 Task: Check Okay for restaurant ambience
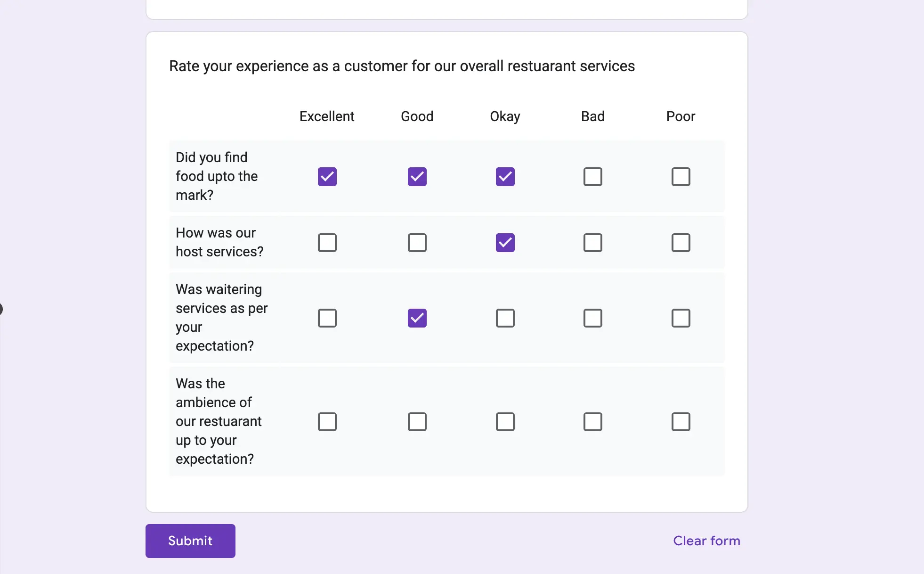pyautogui.click(x=505, y=421)
